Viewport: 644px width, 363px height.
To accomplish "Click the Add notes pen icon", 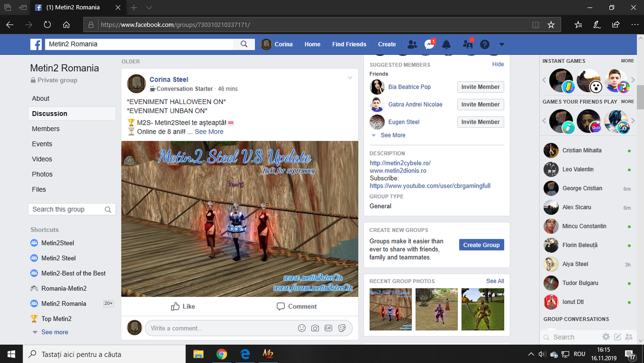I will tap(597, 25).
